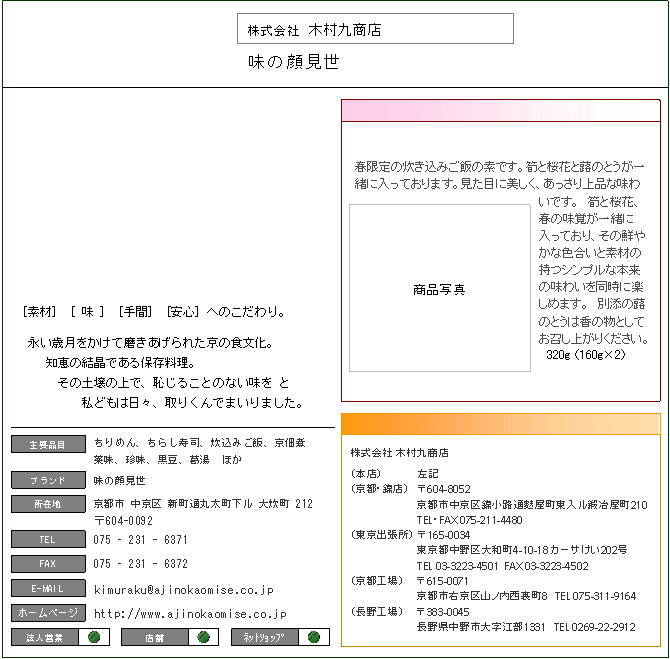This screenshot has height=659, width=670.
Task: Click the line 永い歳月をかけて磨きあげられた京の食文化
Action: coord(150,342)
